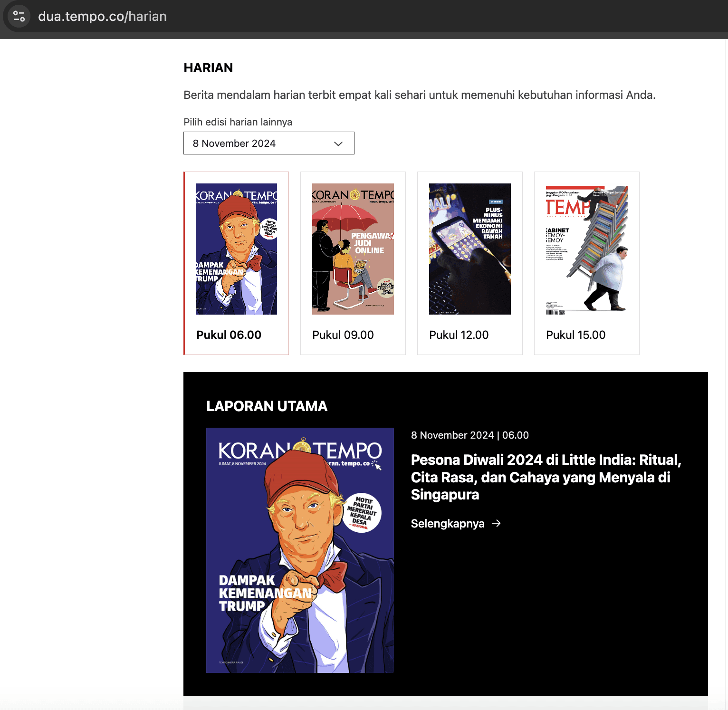Click the arrow icon next to Selengkapnya

(496, 523)
